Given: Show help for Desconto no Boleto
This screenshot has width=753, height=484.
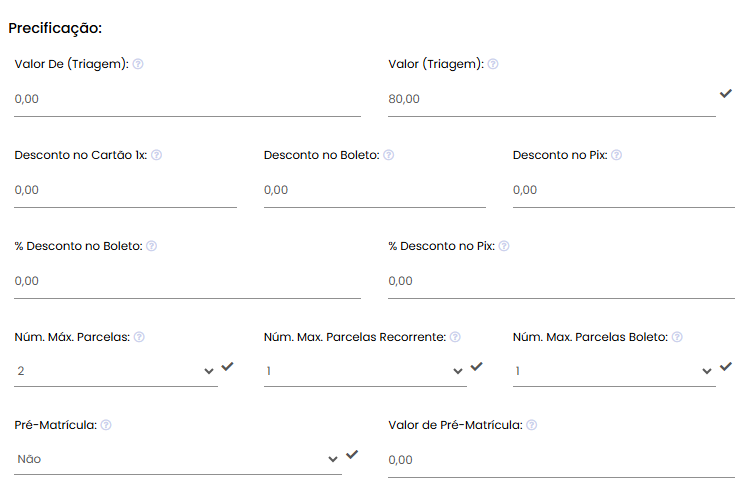Looking at the screenshot, I should (x=389, y=155).
